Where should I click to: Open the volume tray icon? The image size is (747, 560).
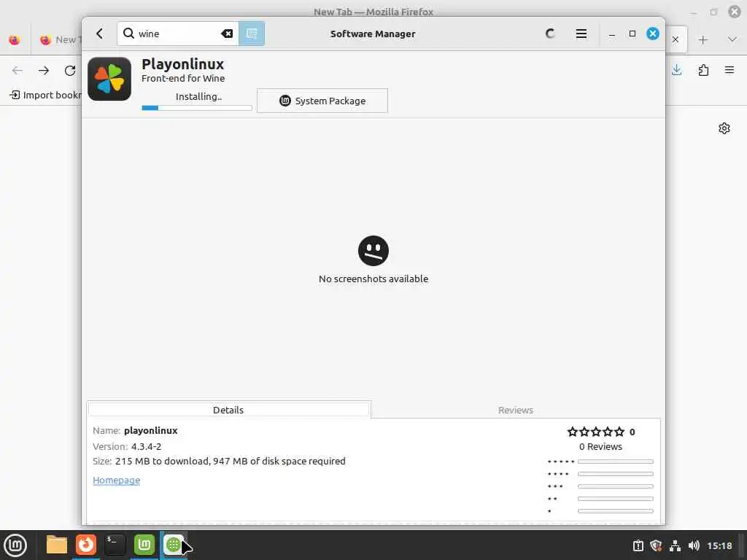(694, 545)
